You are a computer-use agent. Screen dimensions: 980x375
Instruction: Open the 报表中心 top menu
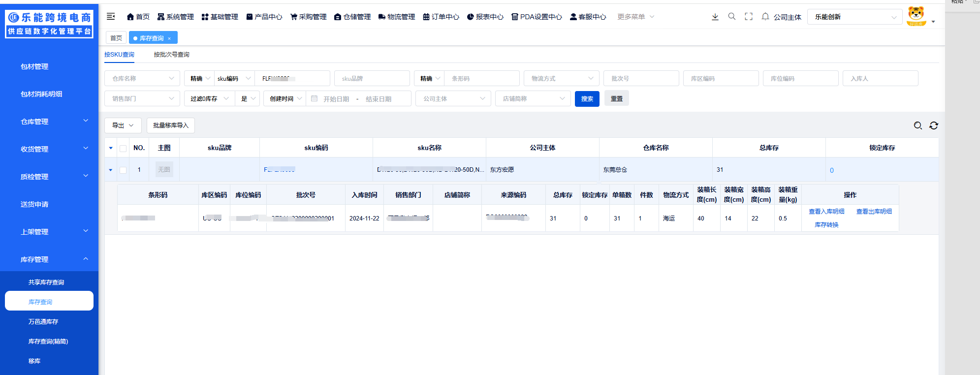pyautogui.click(x=485, y=17)
